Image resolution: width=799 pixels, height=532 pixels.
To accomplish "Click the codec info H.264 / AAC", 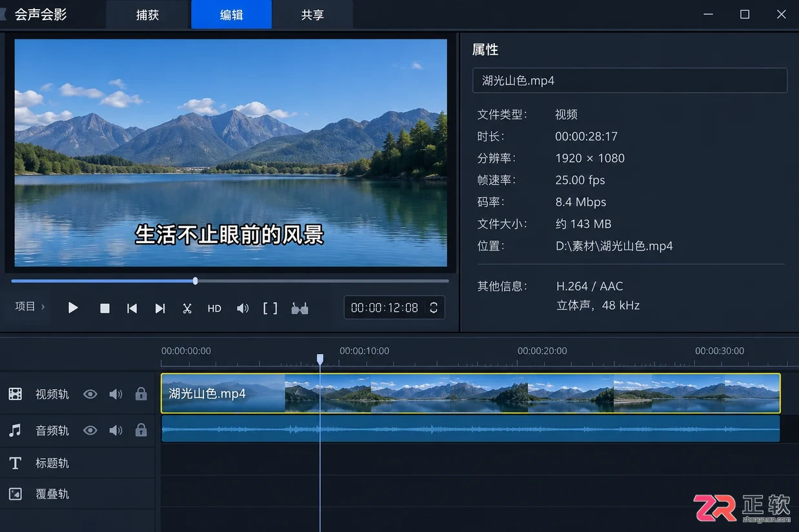I will pos(590,286).
